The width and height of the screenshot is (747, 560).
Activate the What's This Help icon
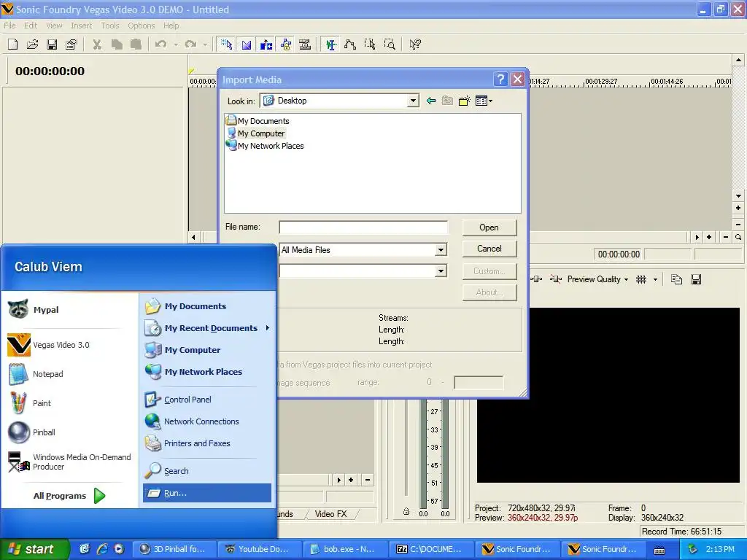click(x=415, y=44)
